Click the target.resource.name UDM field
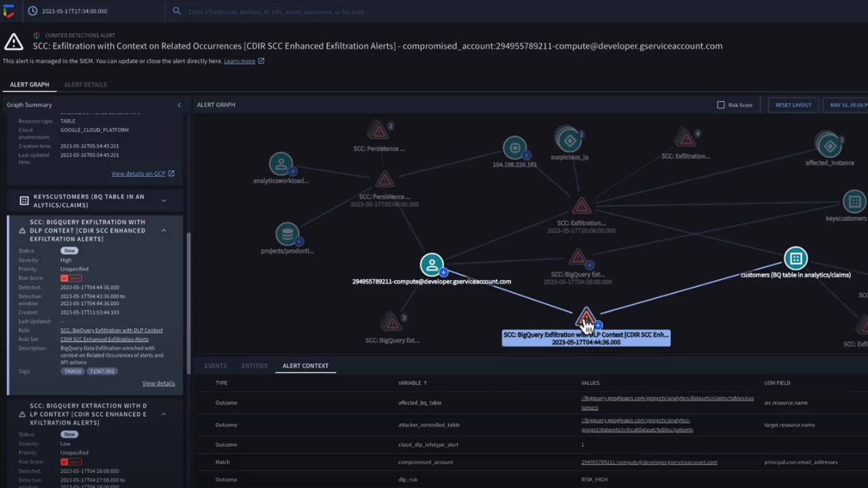 [x=789, y=425]
